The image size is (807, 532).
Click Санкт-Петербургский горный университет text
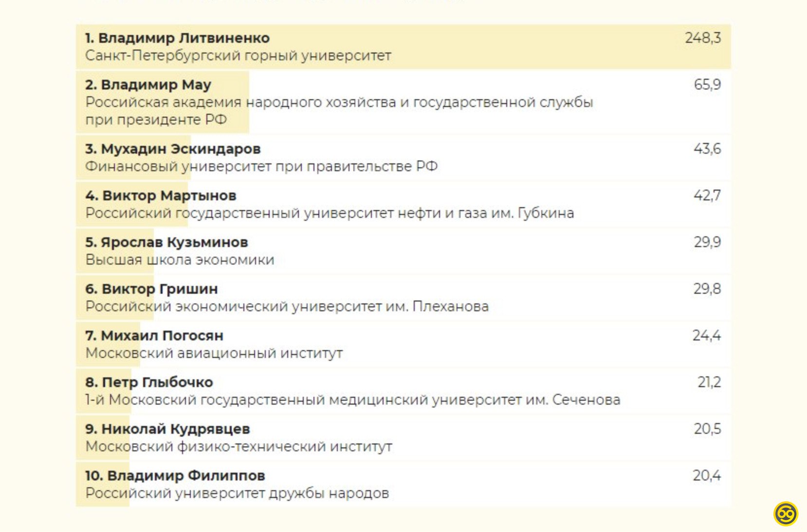click(238, 55)
